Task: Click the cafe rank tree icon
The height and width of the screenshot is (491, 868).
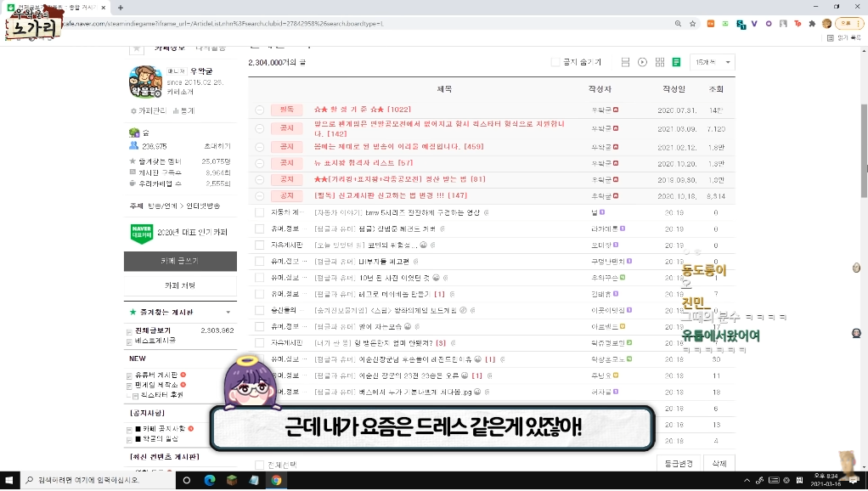Action: [x=134, y=133]
